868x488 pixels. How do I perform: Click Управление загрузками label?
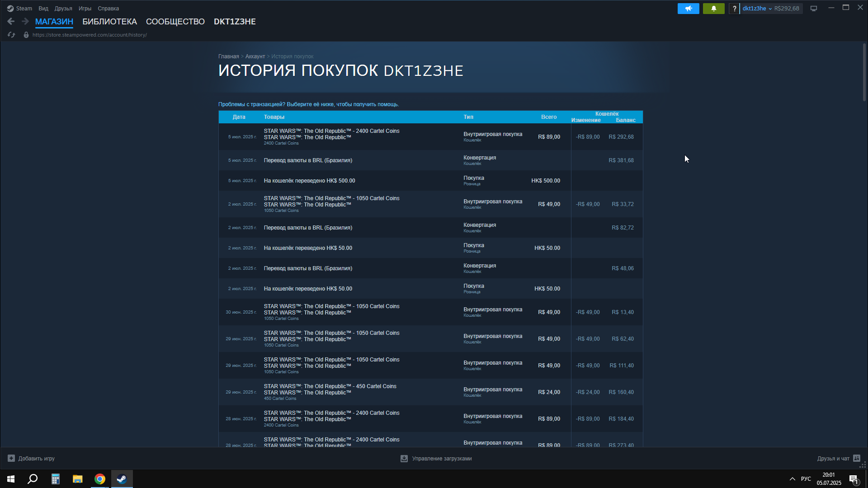tap(442, 458)
